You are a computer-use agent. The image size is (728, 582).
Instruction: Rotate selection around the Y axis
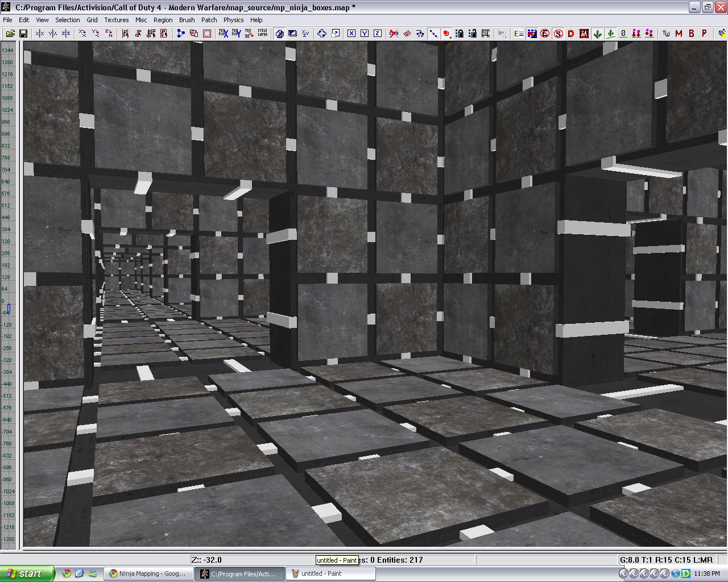tap(96, 34)
